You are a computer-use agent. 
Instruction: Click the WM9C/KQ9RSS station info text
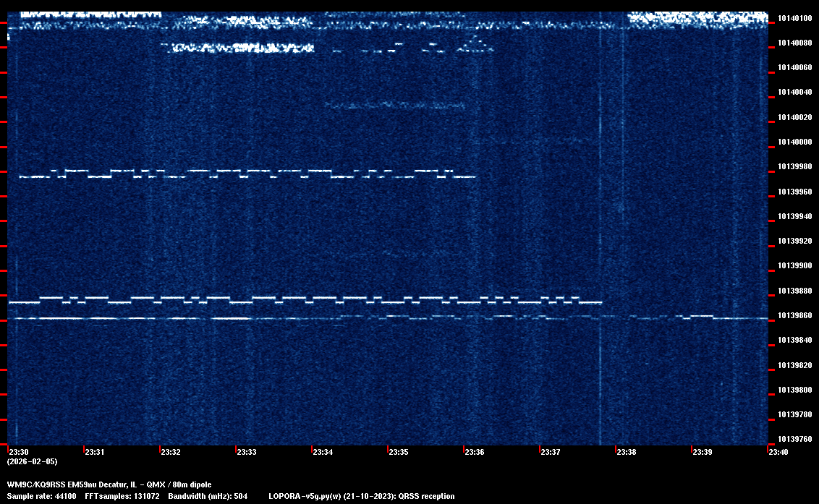pyautogui.click(x=109, y=484)
